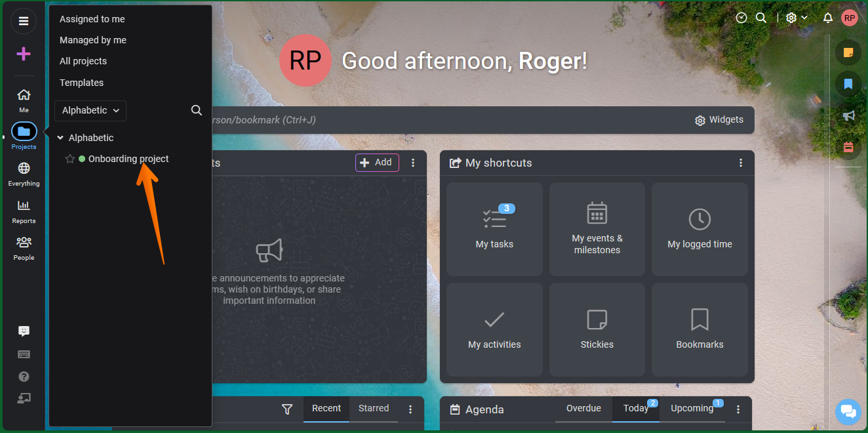The image size is (868, 433).
Task: Open Reports from the sidebar
Action: tap(24, 210)
